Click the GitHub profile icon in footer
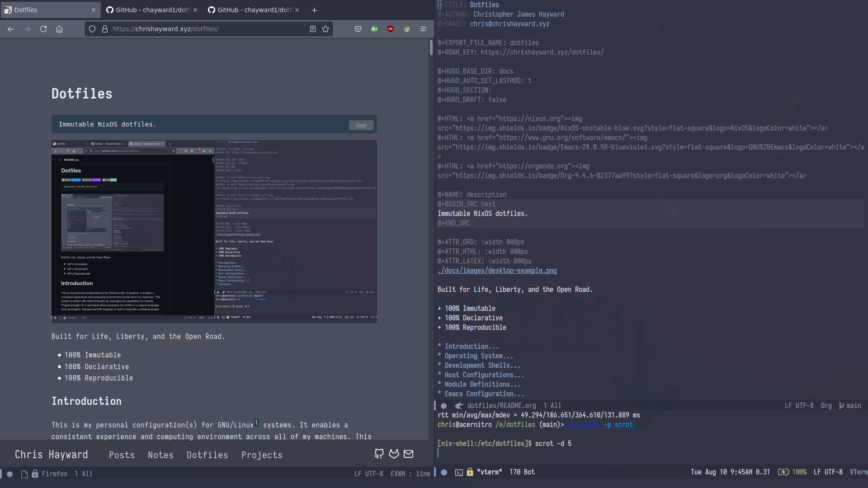868x488 pixels. [380, 454]
